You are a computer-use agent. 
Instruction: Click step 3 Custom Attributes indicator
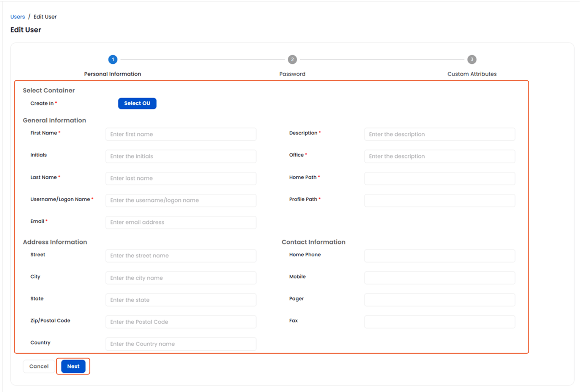(472, 59)
